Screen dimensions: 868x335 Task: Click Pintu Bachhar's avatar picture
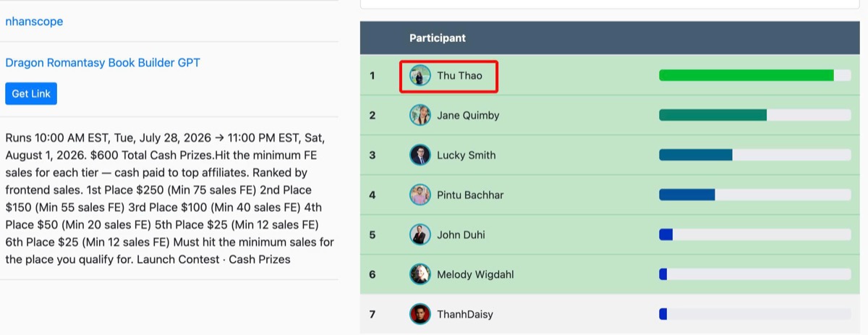tap(420, 195)
